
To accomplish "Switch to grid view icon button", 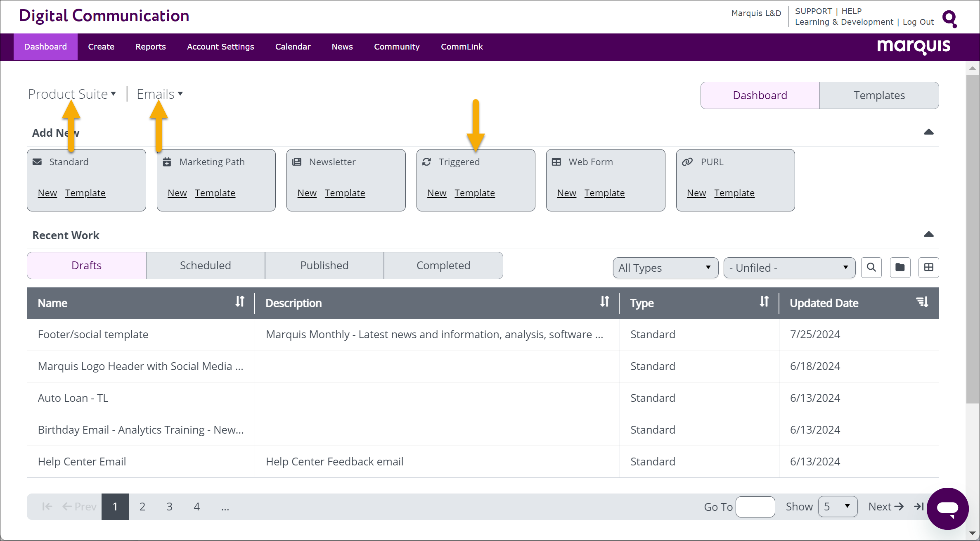I will (929, 268).
